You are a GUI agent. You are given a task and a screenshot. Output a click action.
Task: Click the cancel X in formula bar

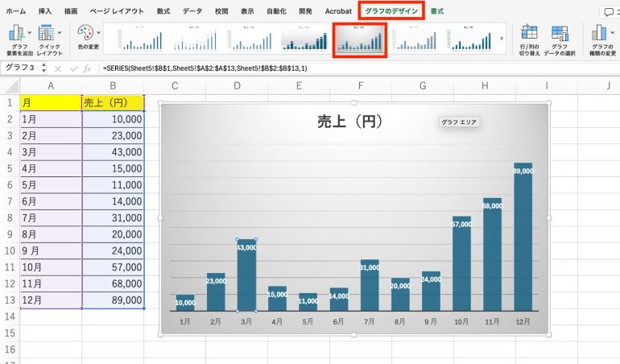click(58, 68)
